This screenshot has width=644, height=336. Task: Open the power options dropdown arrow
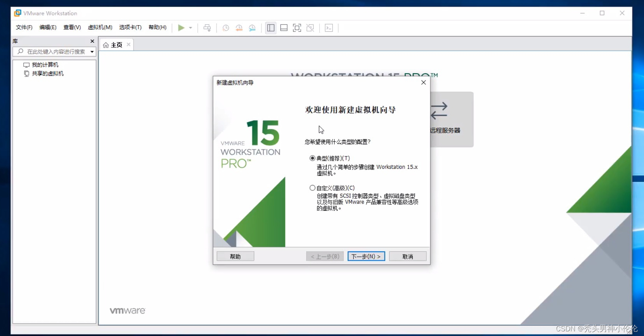[190, 28]
